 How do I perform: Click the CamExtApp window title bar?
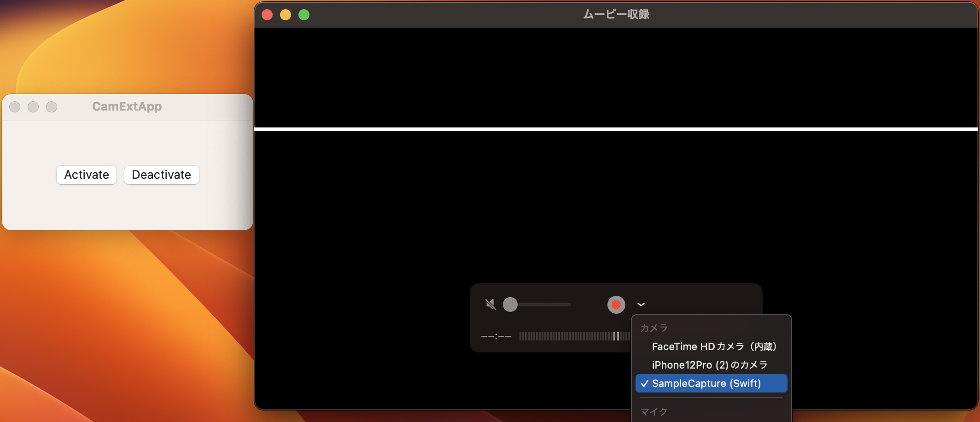coord(127,106)
